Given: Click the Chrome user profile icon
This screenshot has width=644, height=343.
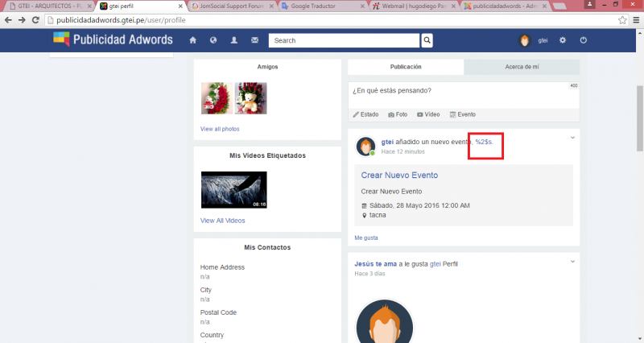Looking at the screenshot, I should [x=589, y=4].
